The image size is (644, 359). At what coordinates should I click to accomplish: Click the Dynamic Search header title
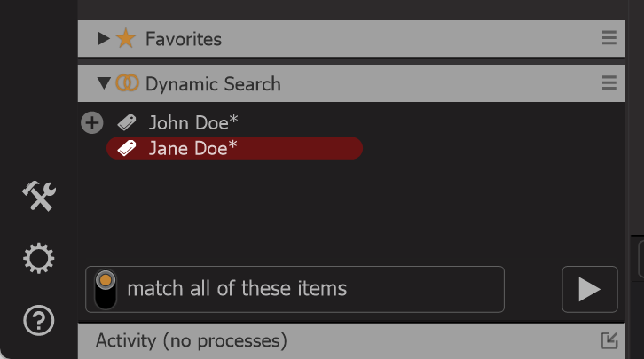click(x=213, y=83)
